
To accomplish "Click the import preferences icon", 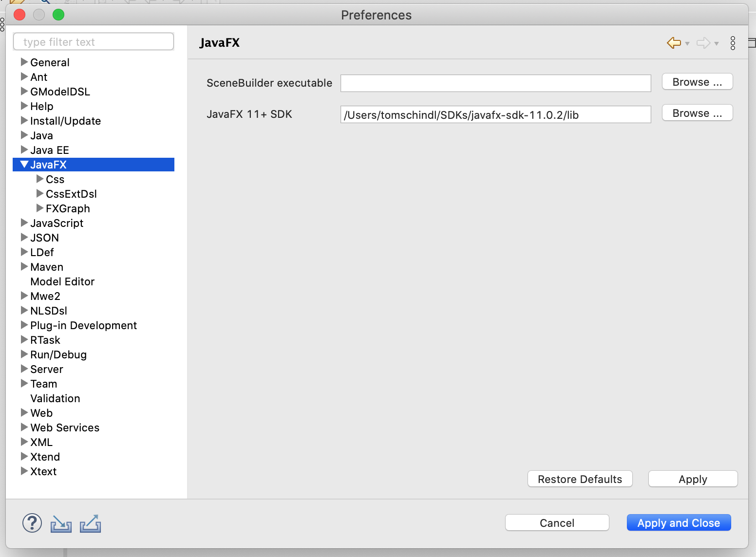I will click(x=61, y=524).
